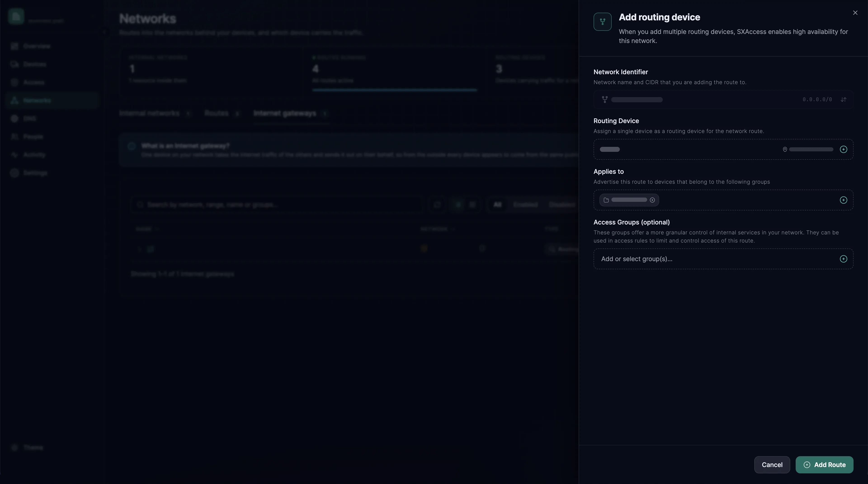Click the plus icon in Access Groups field

(843, 259)
